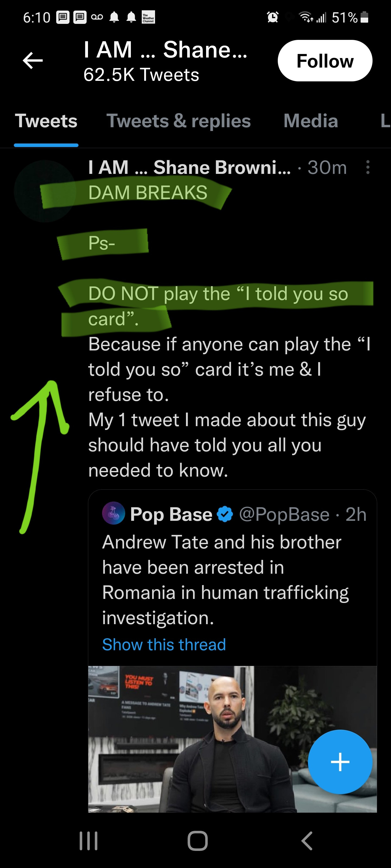Tap Android recent apps button
This screenshot has width=391, height=868.
[x=89, y=841]
